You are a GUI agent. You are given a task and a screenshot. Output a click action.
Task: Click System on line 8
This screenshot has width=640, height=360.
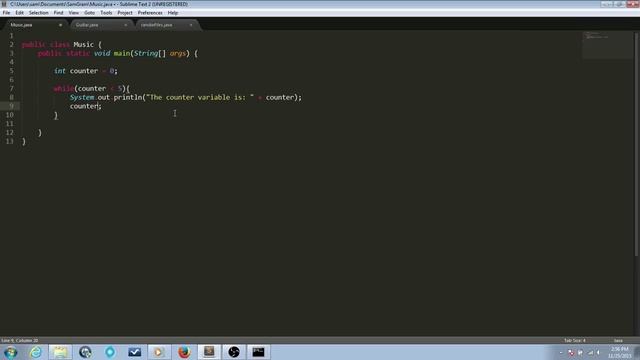(82, 98)
